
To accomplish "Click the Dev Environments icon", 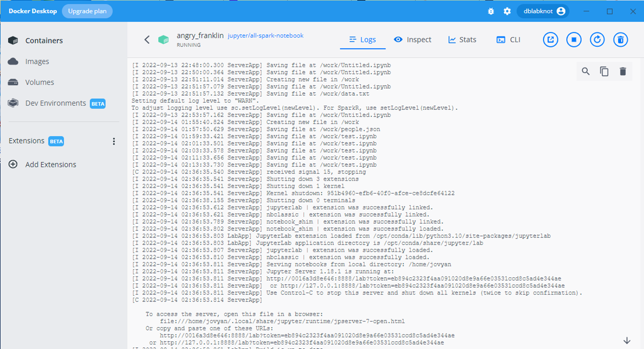I will tap(13, 103).
